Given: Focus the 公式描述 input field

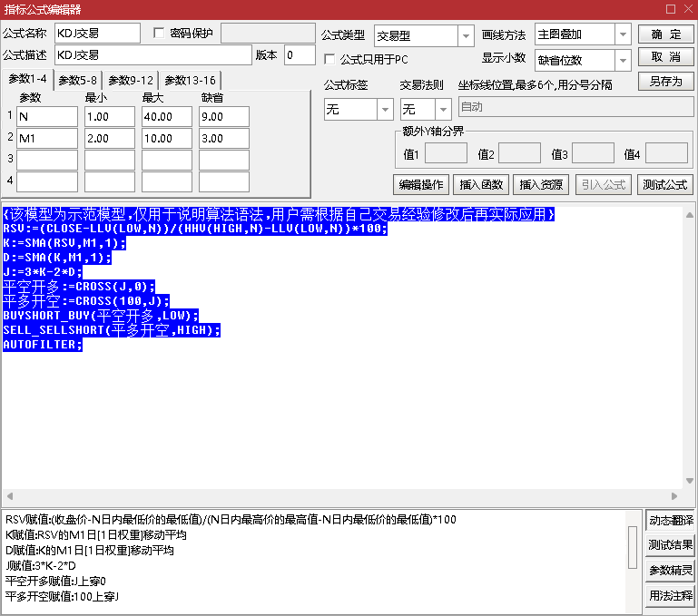Looking at the screenshot, I should (153, 55).
